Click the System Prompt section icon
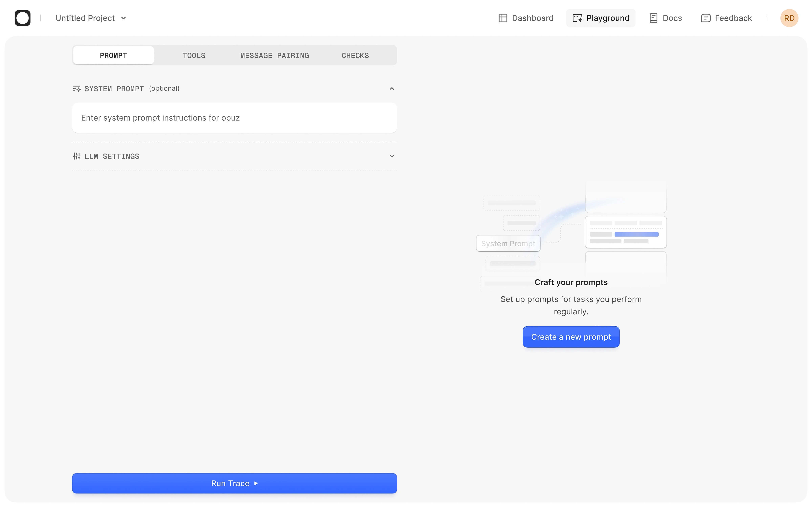812x507 pixels. click(77, 89)
